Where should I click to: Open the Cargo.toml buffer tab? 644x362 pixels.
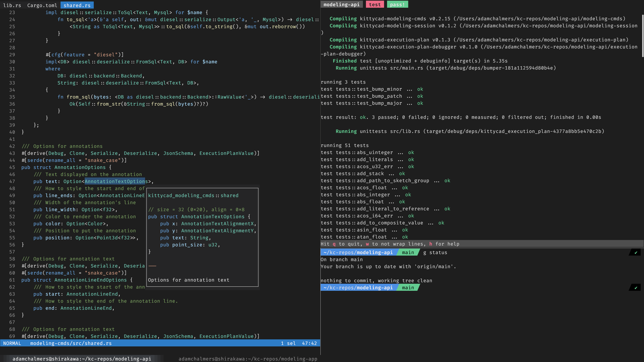42,5
